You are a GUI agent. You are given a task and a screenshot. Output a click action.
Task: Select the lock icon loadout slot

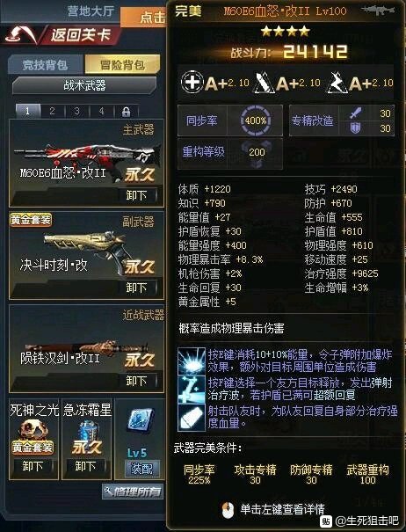pyautogui.click(x=127, y=112)
